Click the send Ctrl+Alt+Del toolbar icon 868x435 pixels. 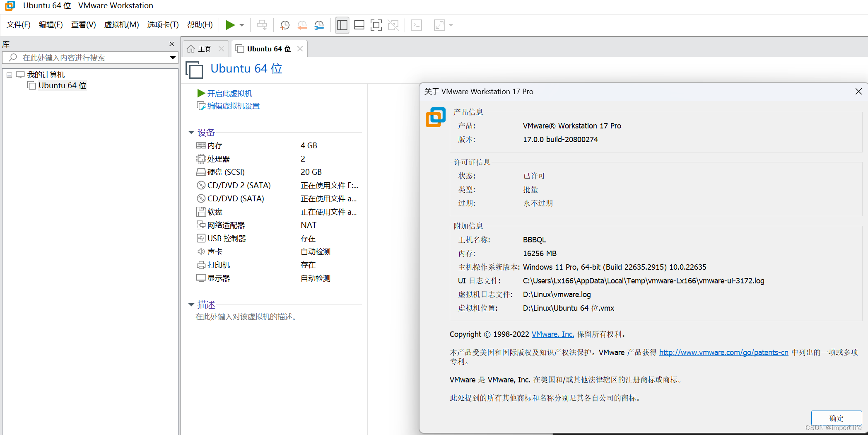click(262, 25)
